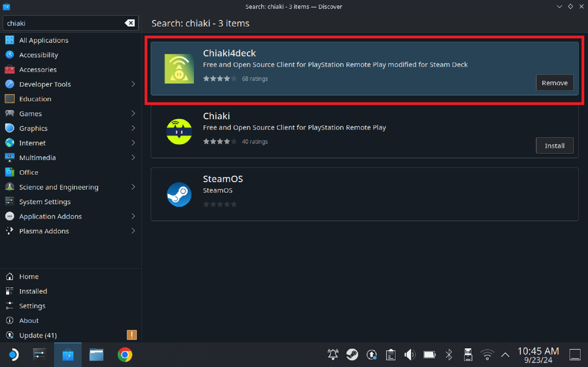Screen dimensions: 588x367
Task: Select the System Settings category
Action: click(x=71, y=202)
